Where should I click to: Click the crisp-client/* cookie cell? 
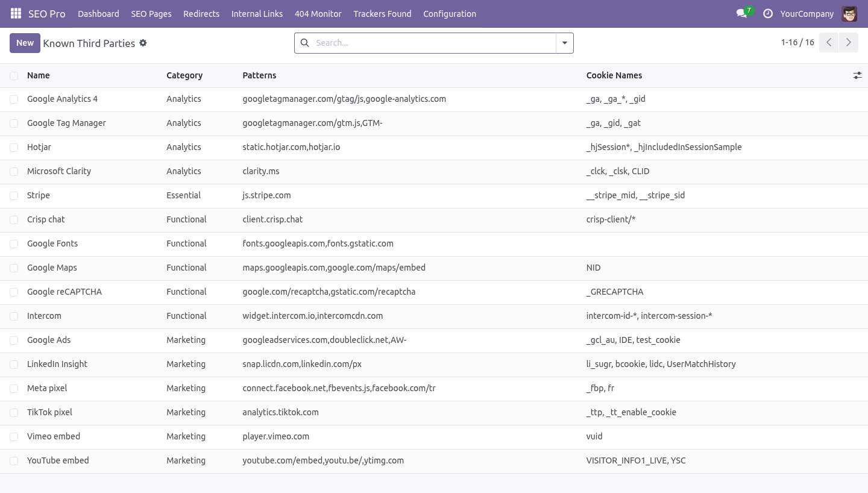(x=611, y=219)
